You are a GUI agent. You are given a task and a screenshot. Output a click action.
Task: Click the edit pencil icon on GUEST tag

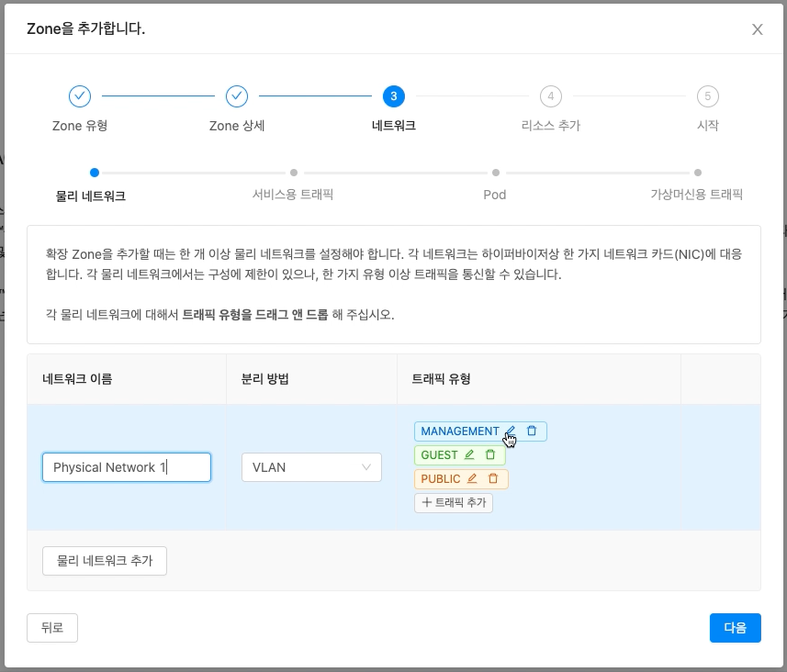(469, 454)
